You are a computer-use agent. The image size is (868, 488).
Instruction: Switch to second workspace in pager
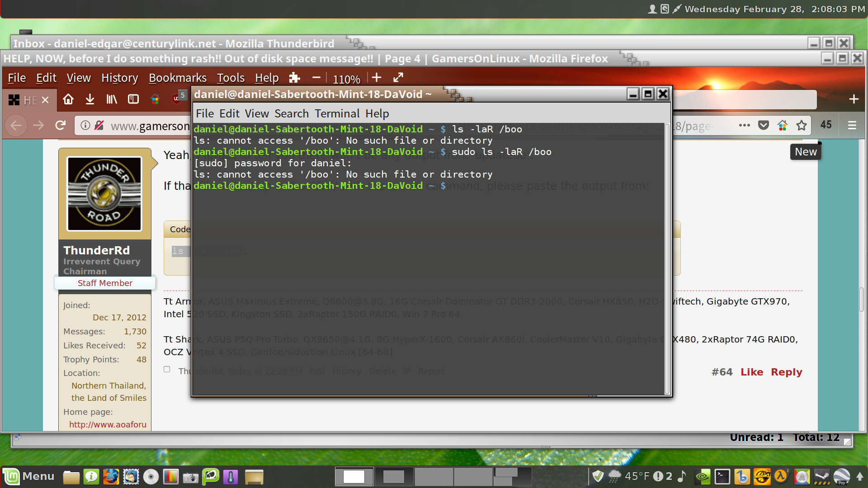tap(394, 477)
